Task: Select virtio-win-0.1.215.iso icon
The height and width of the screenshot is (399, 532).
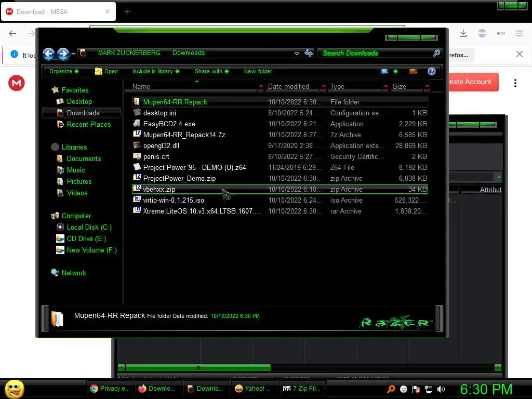Action: [x=137, y=199]
